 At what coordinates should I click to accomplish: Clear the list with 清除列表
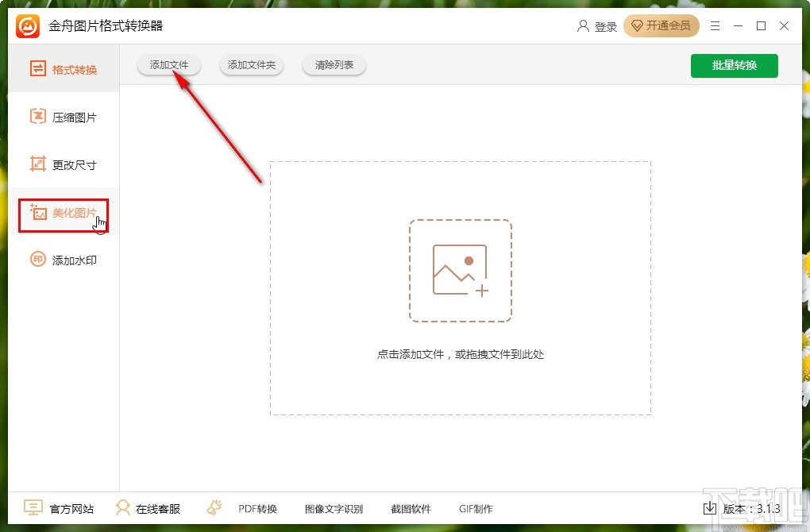click(334, 66)
